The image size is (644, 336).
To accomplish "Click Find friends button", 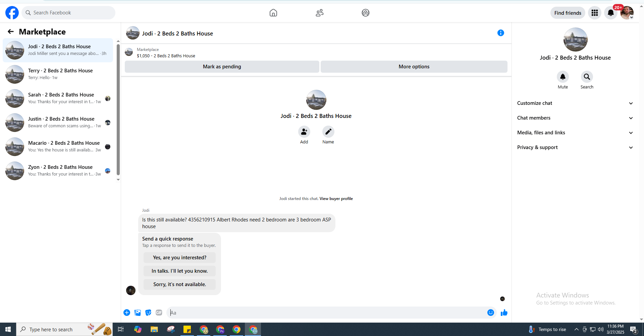I will pos(568,13).
